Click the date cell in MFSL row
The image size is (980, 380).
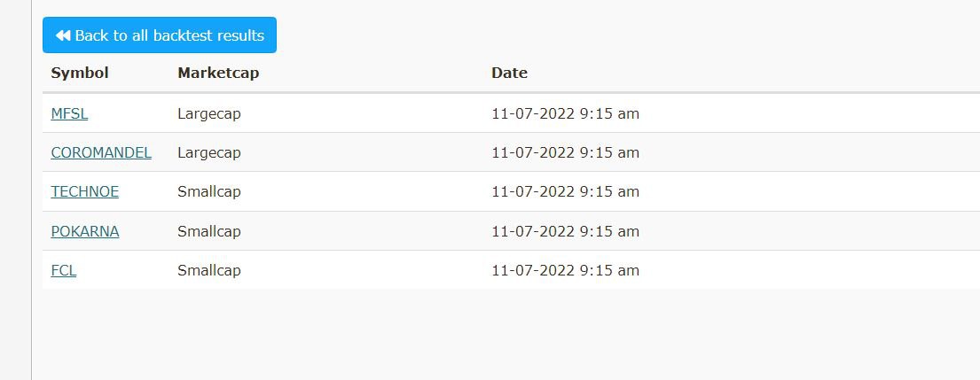tap(565, 113)
